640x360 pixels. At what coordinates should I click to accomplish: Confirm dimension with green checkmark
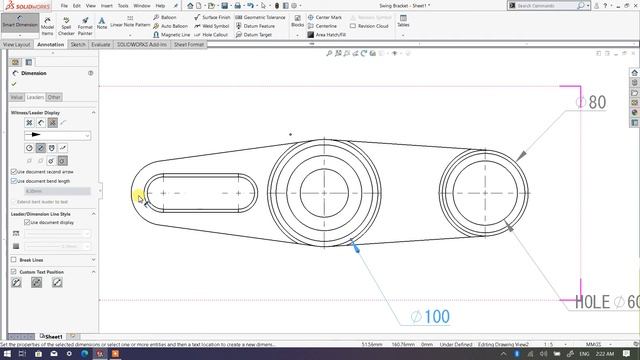coord(14,84)
